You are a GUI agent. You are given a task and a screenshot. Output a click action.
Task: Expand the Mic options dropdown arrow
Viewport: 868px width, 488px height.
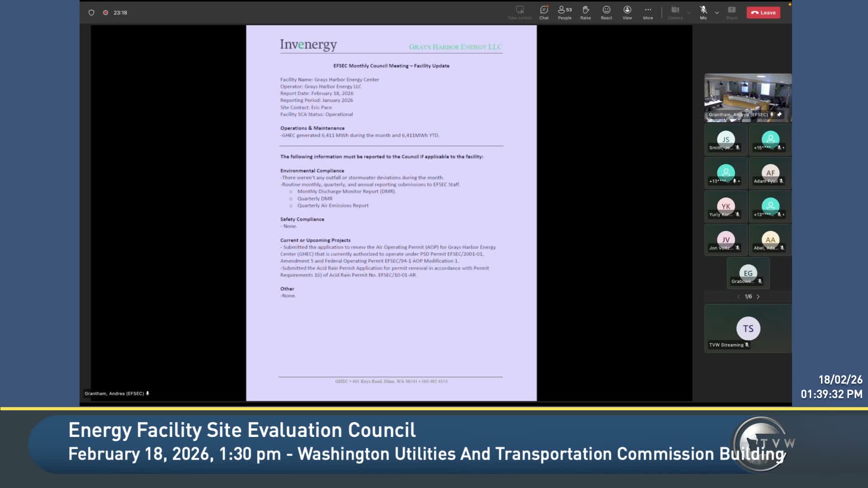click(x=717, y=13)
